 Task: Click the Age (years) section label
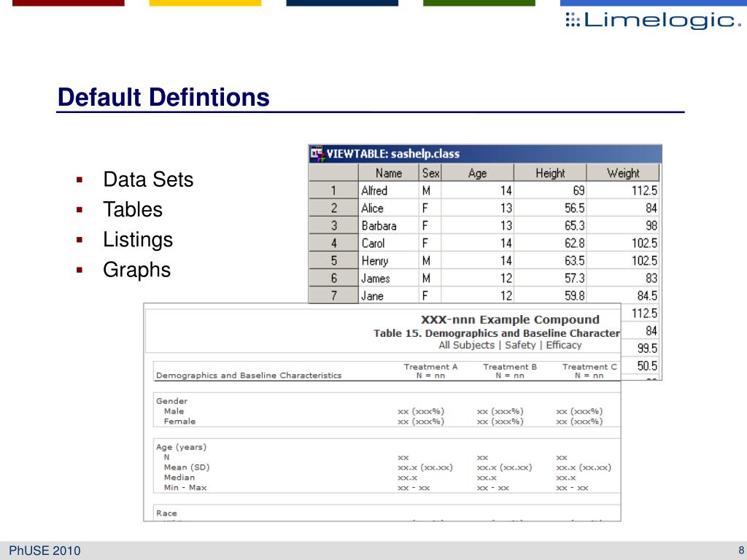coord(181,447)
